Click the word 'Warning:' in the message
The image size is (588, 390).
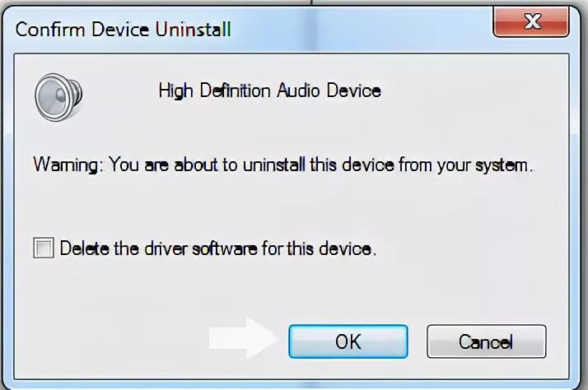coord(68,165)
